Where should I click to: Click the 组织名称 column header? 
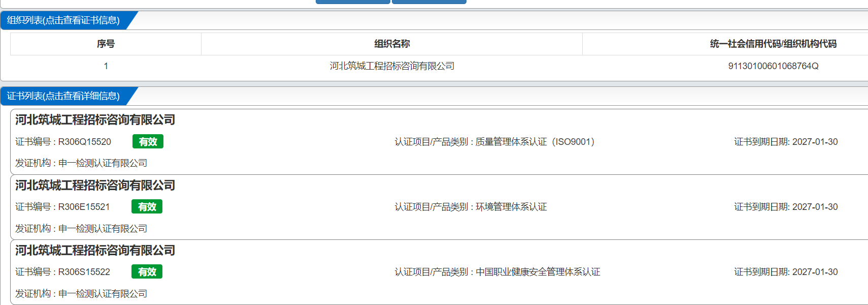[x=392, y=44]
